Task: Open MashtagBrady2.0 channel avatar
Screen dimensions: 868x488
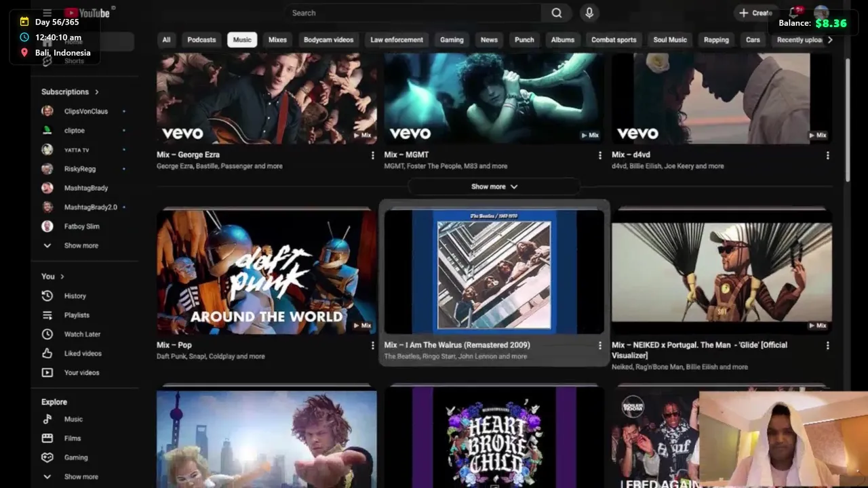Action: click(x=47, y=207)
